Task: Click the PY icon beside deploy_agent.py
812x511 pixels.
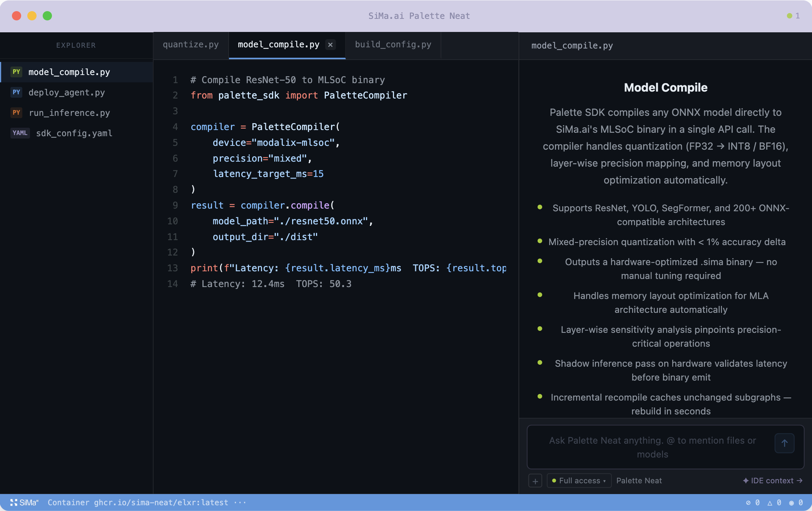Action: 16,92
